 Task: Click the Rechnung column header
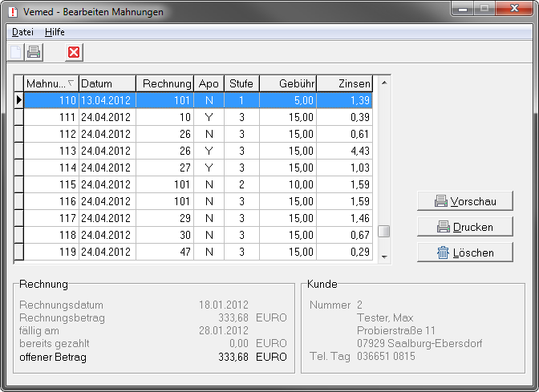164,83
